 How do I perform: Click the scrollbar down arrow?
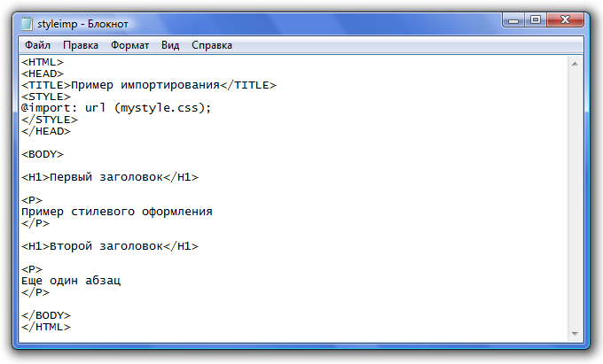pyautogui.click(x=575, y=334)
